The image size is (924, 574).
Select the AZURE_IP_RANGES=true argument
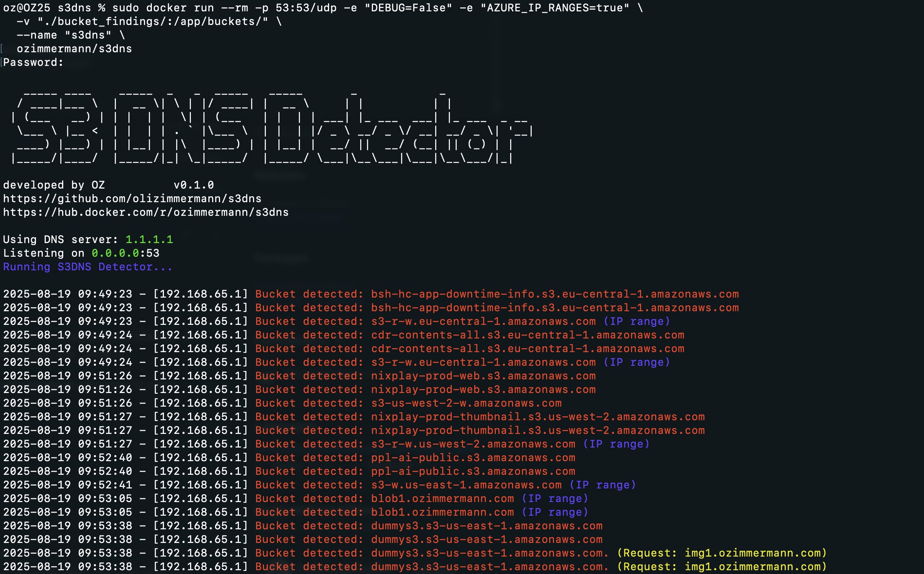(x=555, y=8)
